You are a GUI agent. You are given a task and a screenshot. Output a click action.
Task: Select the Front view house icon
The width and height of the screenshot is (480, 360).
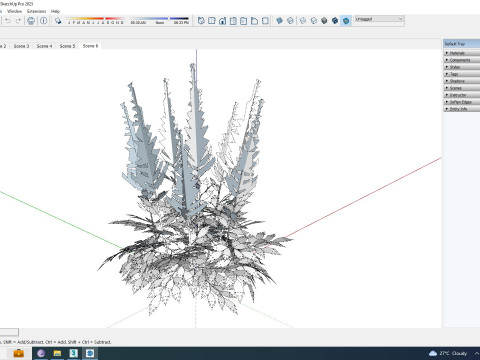222,21
